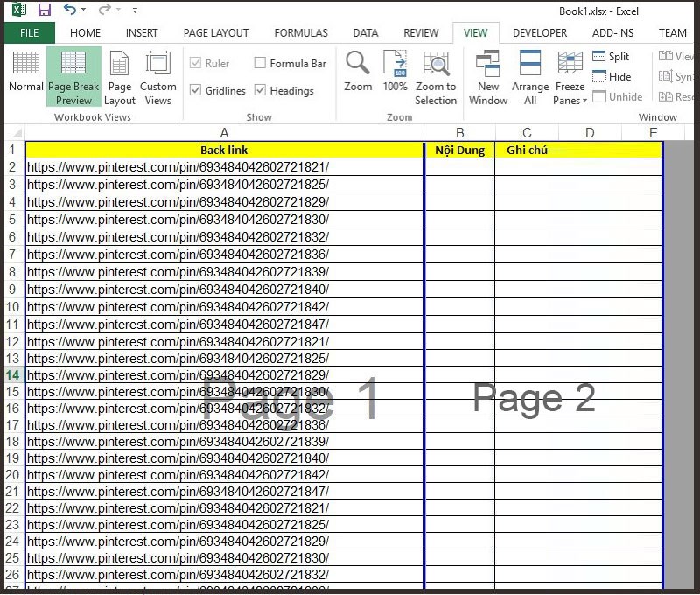
Task: Click the Hide window button
Action: pos(612,76)
